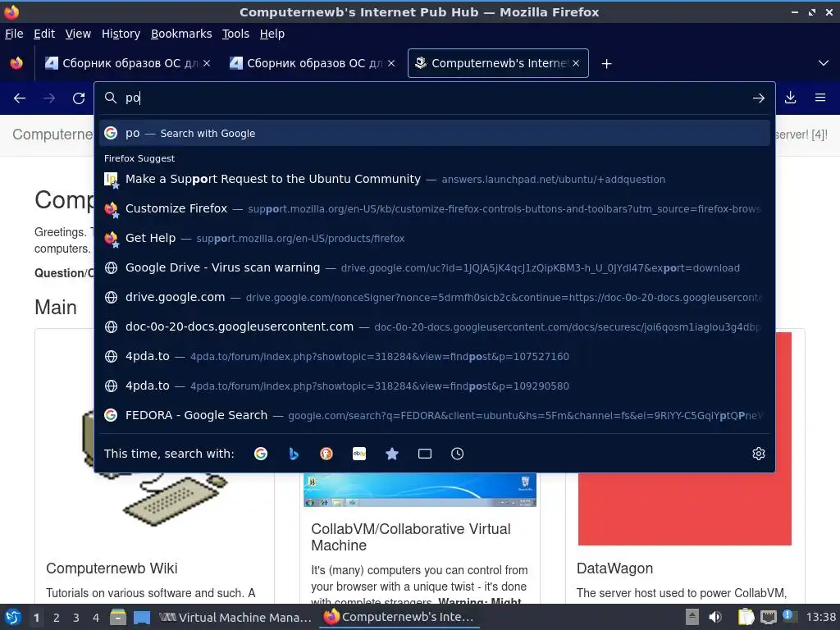Open new tab with plus button
840x630 pixels.
[x=606, y=64]
